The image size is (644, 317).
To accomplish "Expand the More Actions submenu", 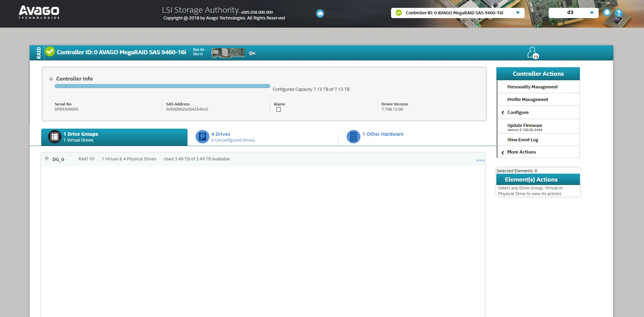I will coord(521,152).
